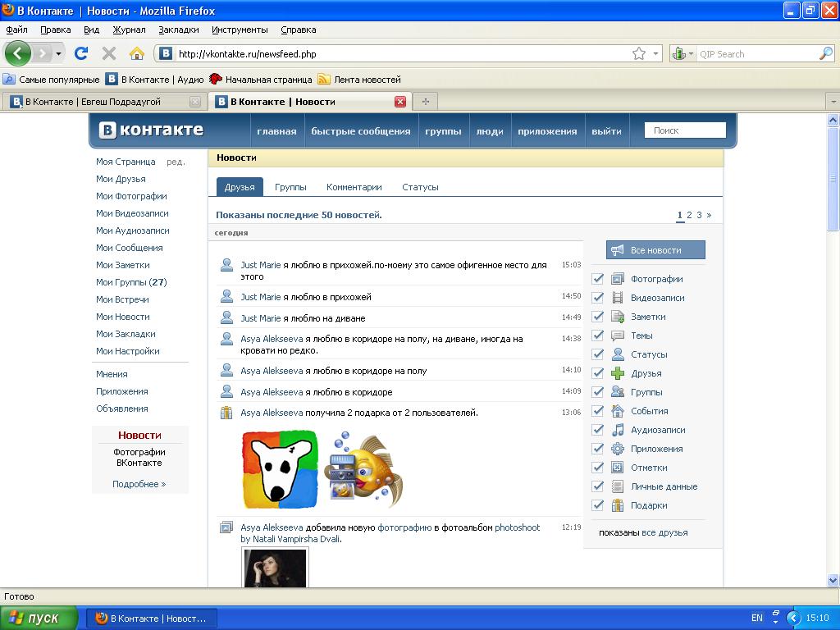This screenshot has width=840, height=630.
Task: Click the Подарки gift box icon
Action: click(x=618, y=505)
